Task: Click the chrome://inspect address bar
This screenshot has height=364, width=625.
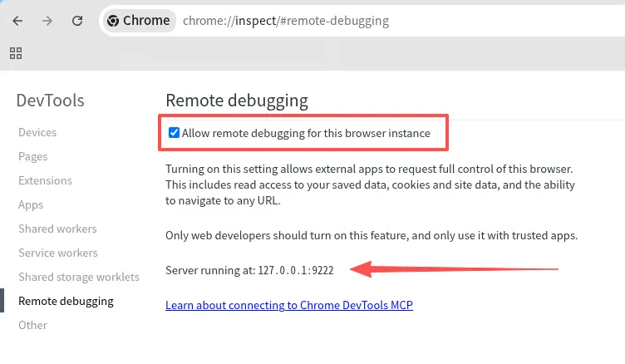Action: click(332, 21)
